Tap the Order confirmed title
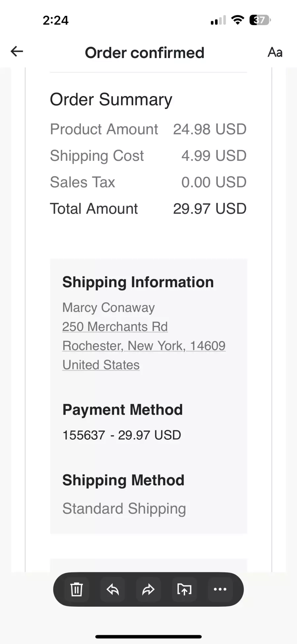The image size is (297, 644). (145, 53)
